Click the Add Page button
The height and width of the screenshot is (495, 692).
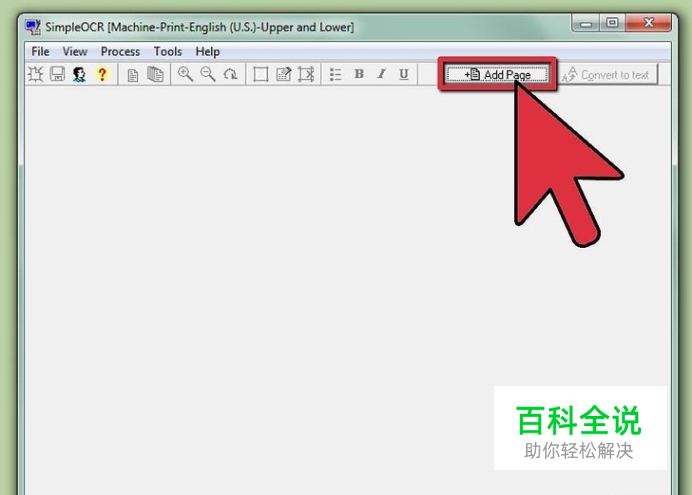click(x=497, y=74)
